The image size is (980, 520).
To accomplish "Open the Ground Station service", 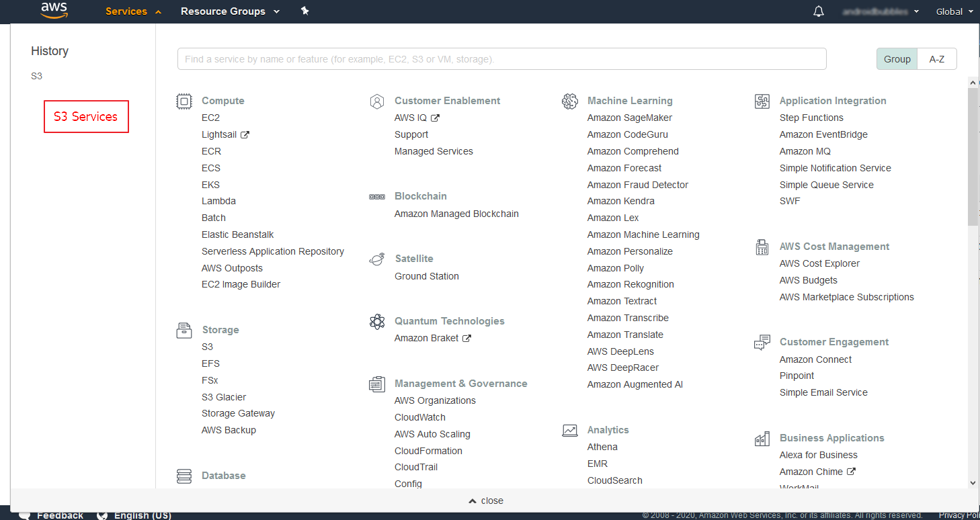I will coord(427,276).
